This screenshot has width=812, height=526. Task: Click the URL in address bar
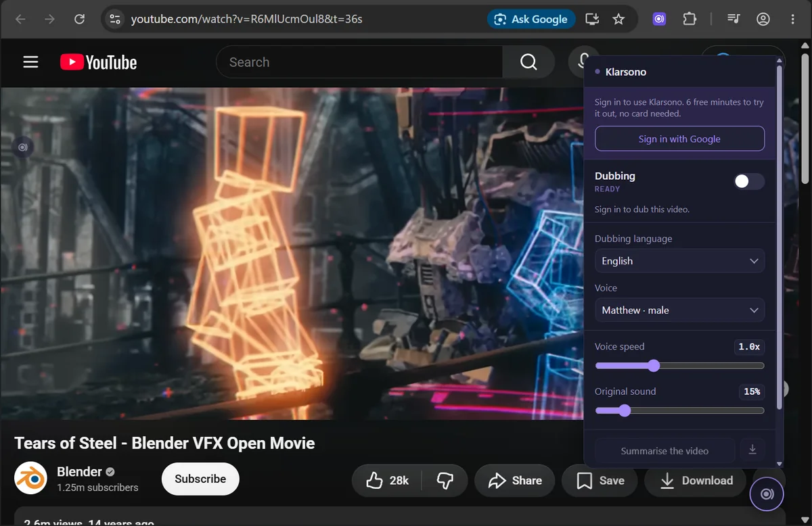tap(246, 19)
